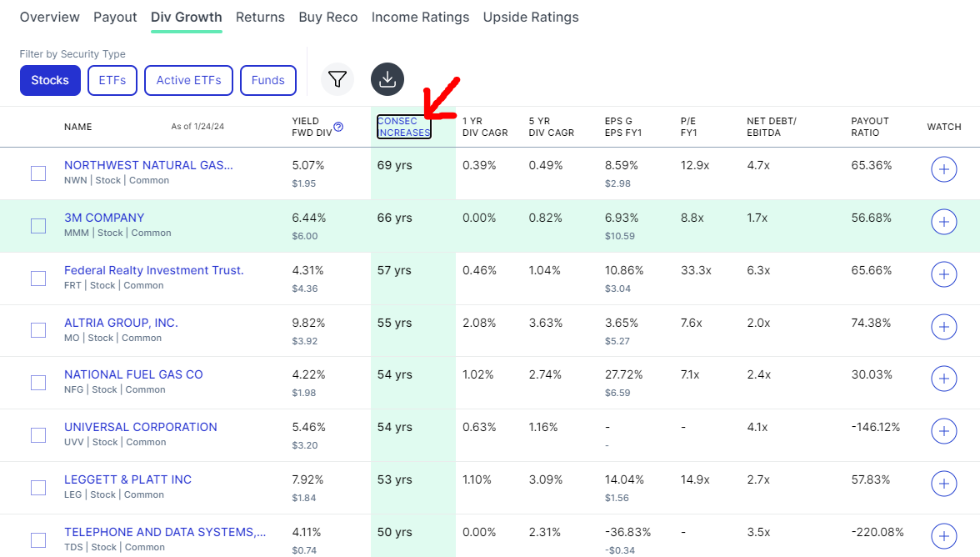
Task: Open Leggett & Platt Inc page
Action: [x=127, y=479]
